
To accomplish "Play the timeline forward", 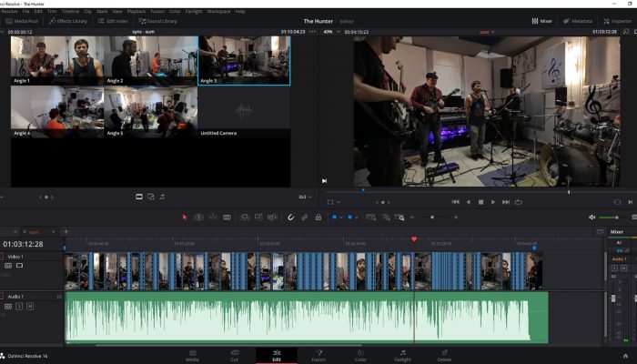I will (493, 202).
